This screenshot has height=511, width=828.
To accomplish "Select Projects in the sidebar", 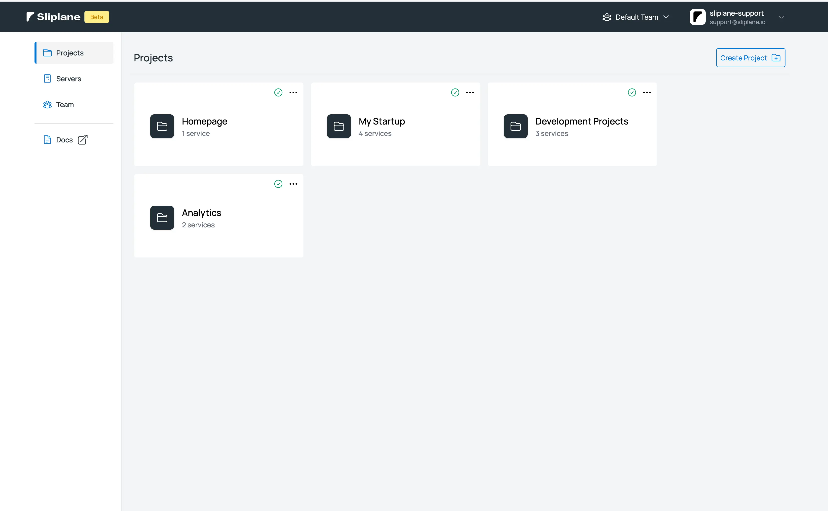I will [x=70, y=53].
